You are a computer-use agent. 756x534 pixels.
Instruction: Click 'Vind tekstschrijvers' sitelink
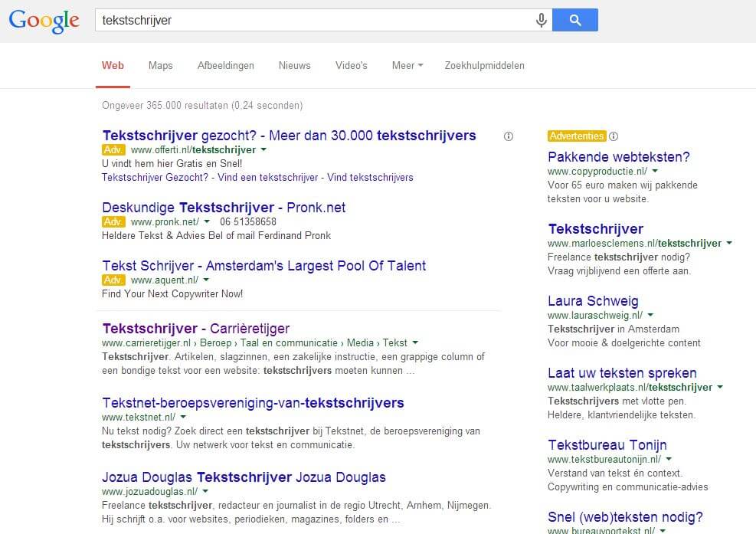[x=370, y=178]
